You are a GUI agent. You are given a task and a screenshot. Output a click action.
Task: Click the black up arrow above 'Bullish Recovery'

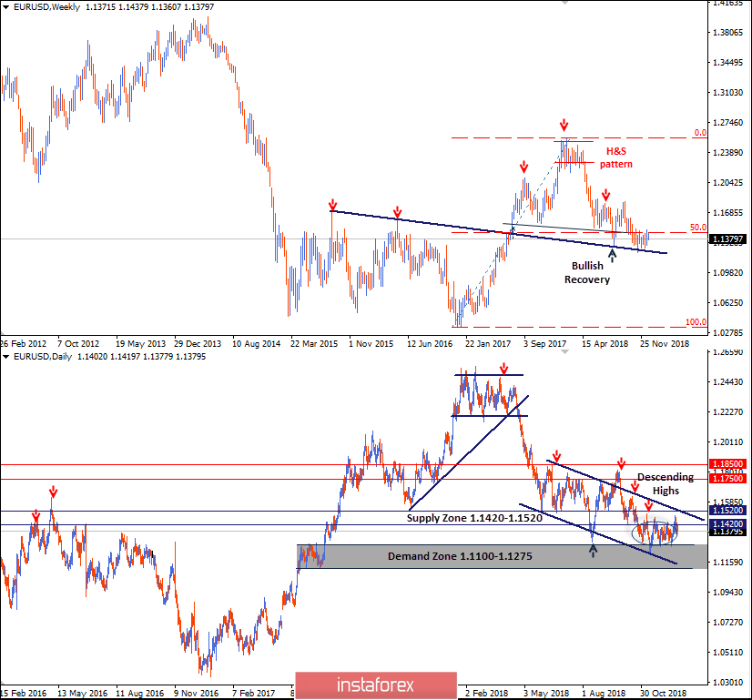(x=612, y=255)
